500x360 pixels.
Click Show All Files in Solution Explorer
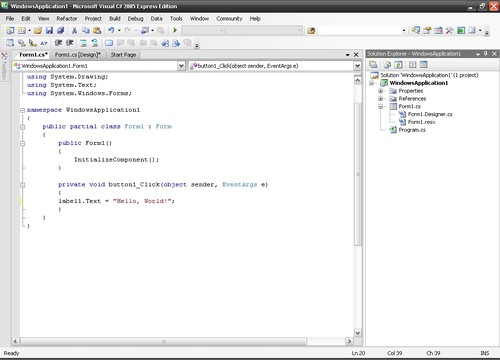pyautogui.click(x=387, y=65)
